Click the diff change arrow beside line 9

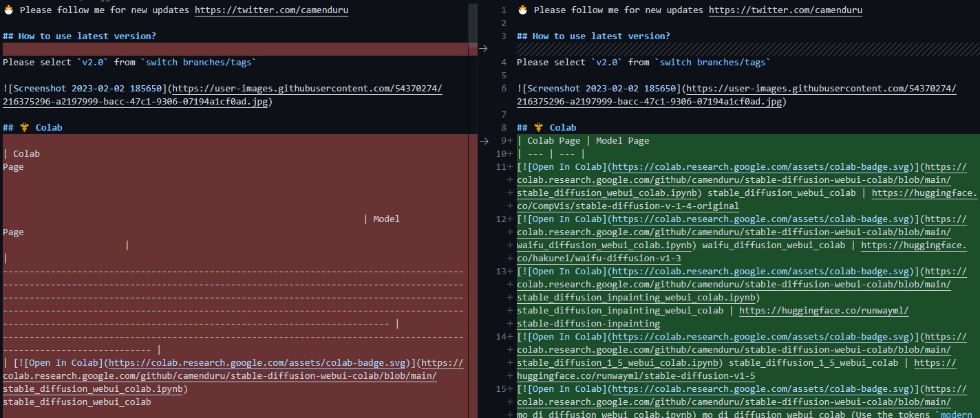tap(484, 140)
